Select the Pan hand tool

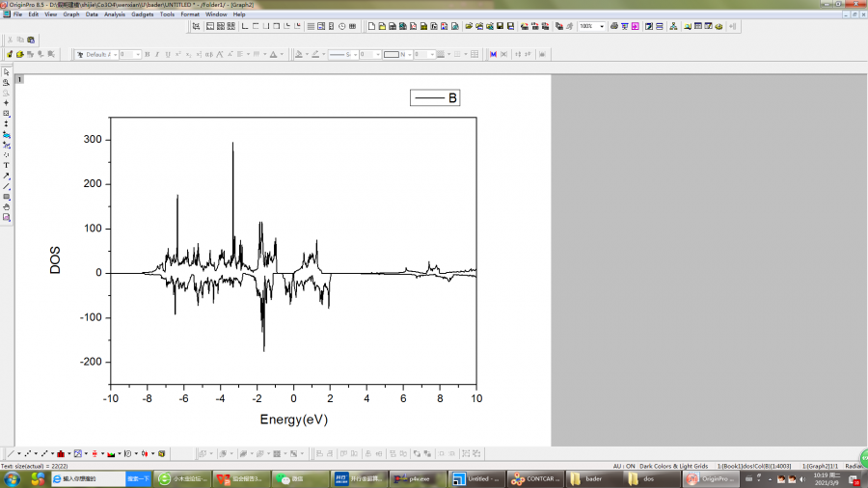(x=6, y=206)
